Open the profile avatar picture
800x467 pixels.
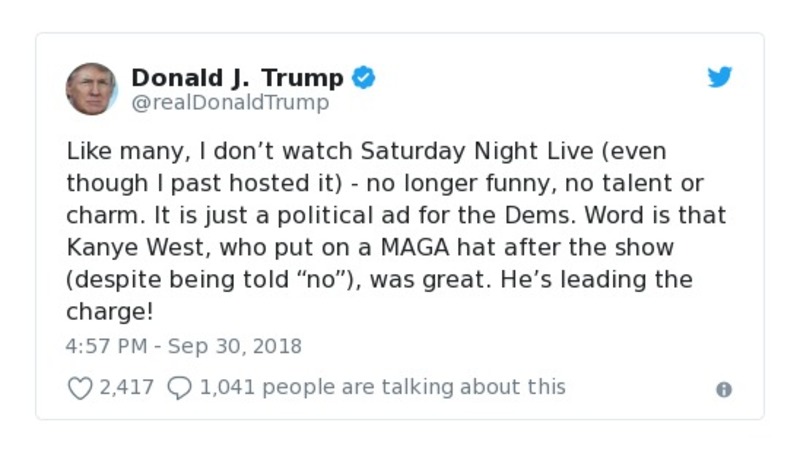[x=92, y=89]
